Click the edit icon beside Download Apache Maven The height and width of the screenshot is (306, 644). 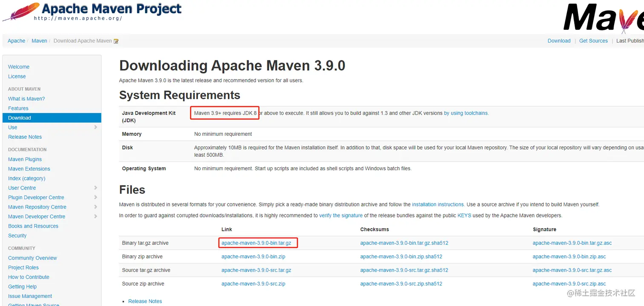tap(116, 41)
